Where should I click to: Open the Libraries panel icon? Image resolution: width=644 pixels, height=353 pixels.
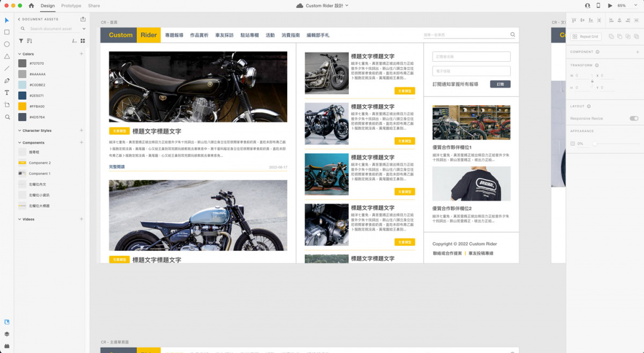click(x=7, y=322)
